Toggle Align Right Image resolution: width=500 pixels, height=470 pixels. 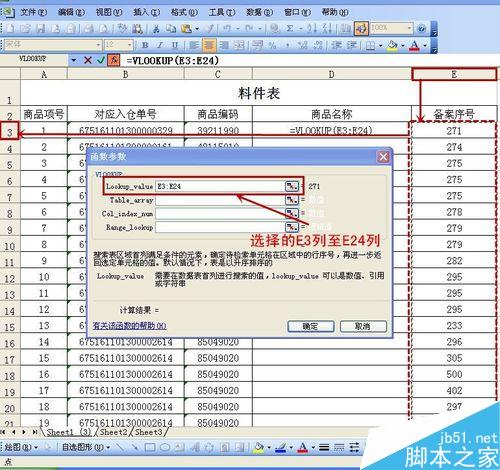[224, 45]
